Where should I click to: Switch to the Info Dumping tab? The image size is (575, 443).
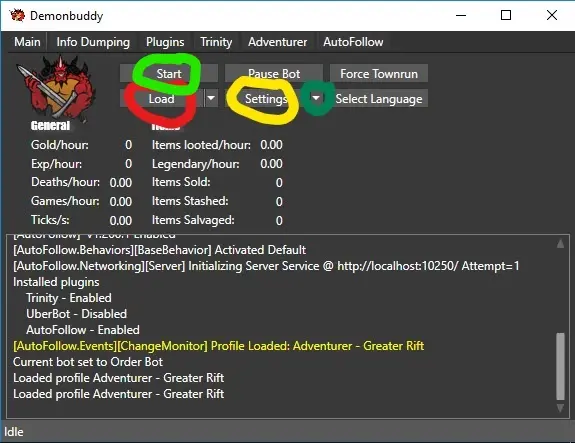coord(93,42)
